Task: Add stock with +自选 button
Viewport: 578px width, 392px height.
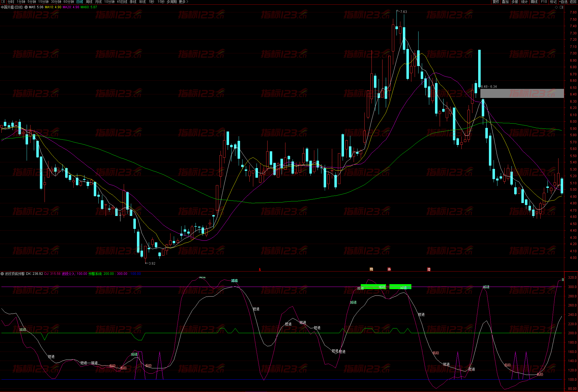Action: 563,2
